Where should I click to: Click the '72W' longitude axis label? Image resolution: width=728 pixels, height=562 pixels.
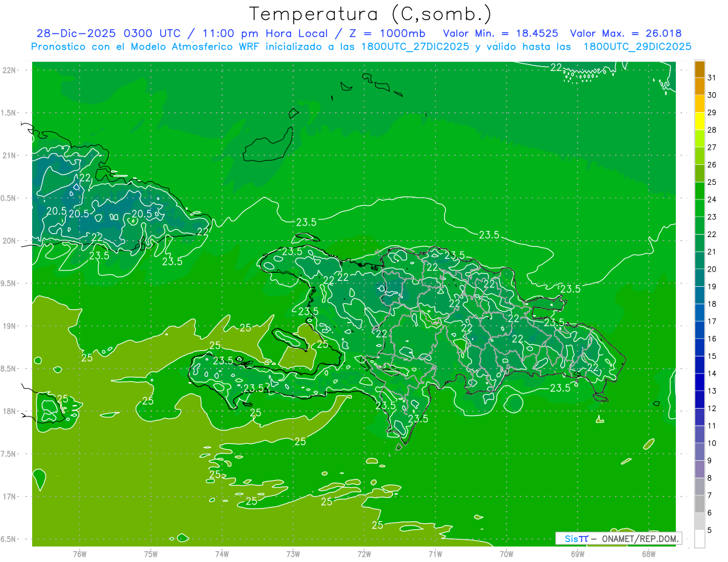[x=364, y=554]
